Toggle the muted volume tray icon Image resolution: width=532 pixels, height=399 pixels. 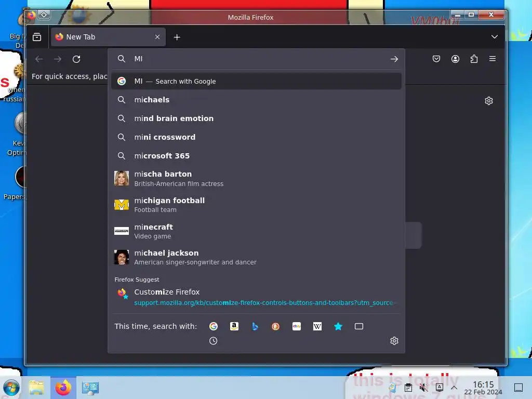[424, 388]
